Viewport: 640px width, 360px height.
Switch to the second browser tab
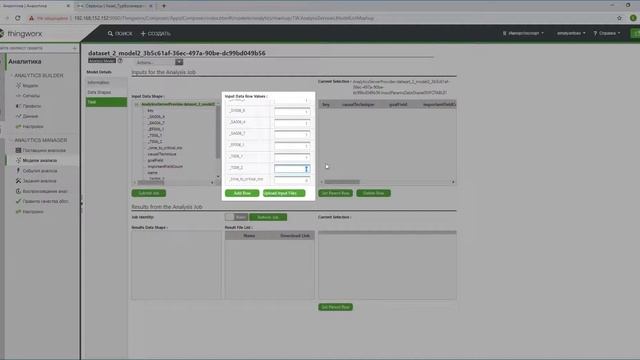click(114, 6)
